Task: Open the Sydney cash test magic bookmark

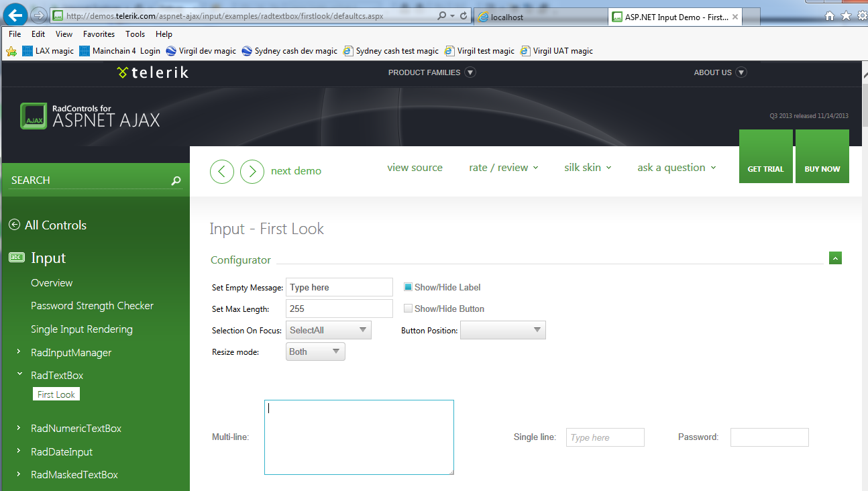Action: [x=391, y=51]
